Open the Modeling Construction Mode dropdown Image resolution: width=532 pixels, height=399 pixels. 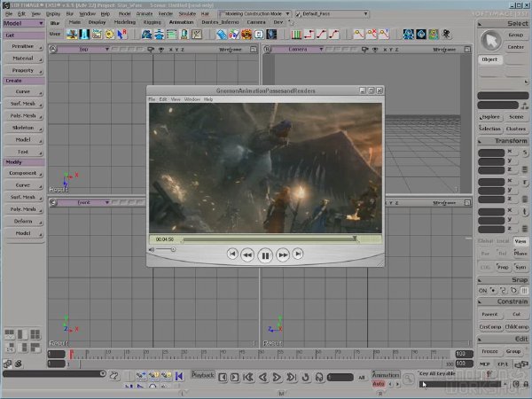pos(254,14)
